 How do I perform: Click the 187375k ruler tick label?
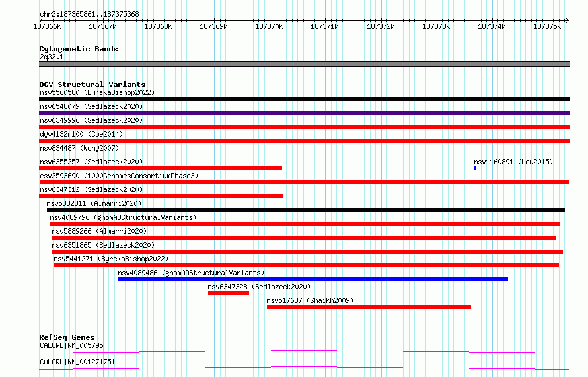click(547, 26)
